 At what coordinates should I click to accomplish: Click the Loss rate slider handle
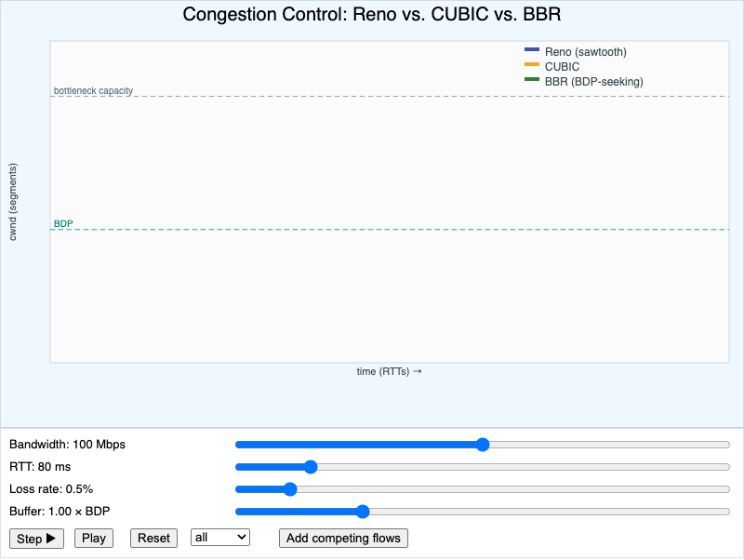(290, 489)
